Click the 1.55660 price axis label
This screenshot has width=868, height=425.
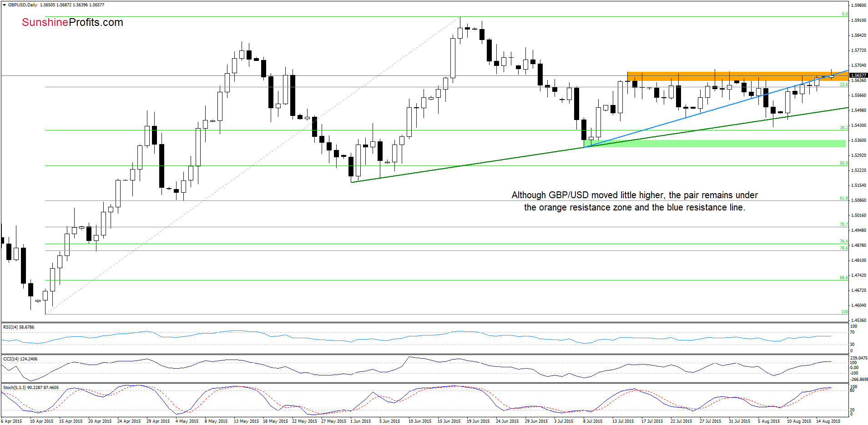(x=858, y=95)
